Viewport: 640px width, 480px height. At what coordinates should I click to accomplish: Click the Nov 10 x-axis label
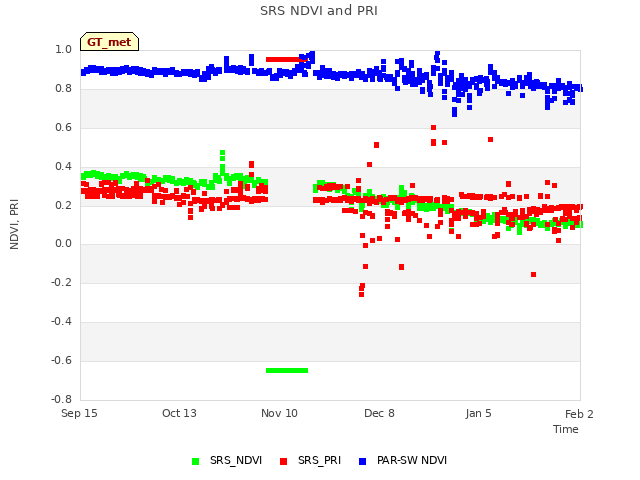[279, 413]
